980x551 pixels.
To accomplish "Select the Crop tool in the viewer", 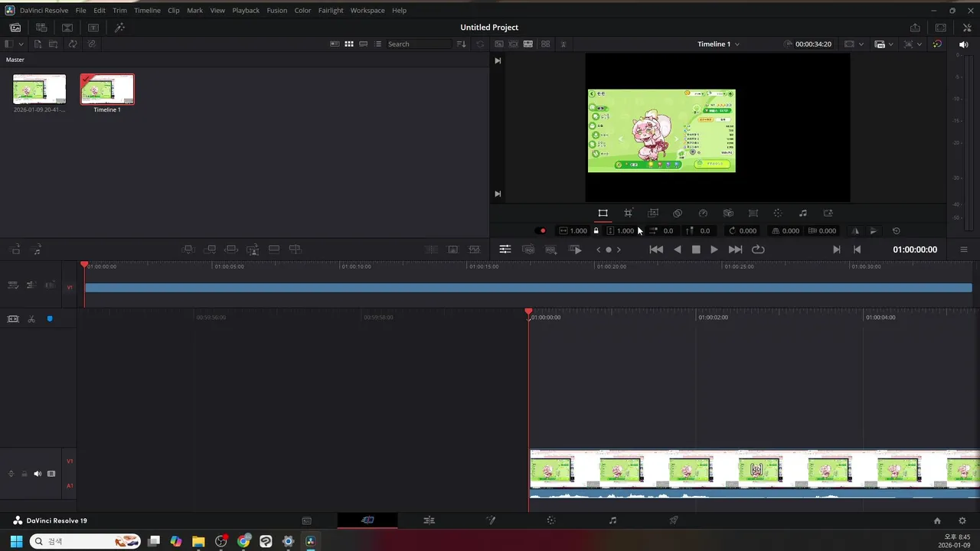I will [628, 214].
